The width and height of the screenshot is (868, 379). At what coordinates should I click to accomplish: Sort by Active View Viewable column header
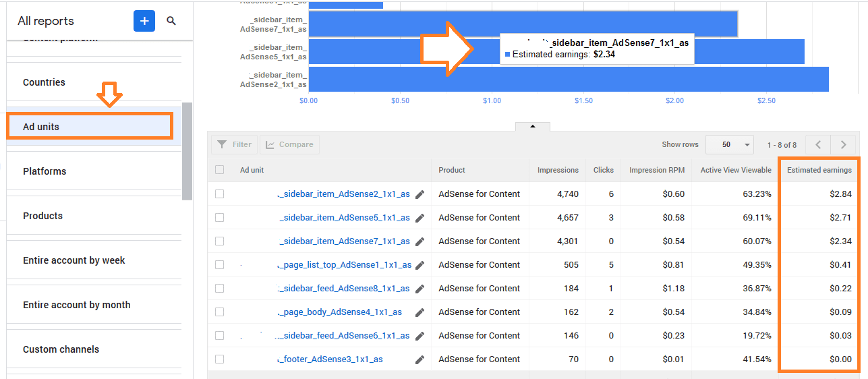tap(736, 170)
